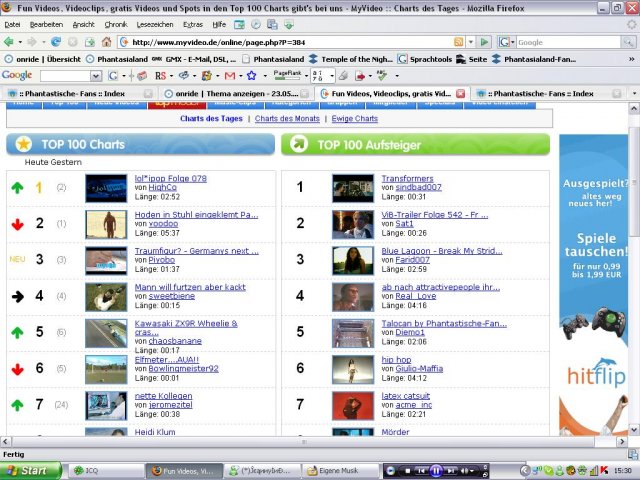Viewport: 640px width, 480px height.
Task: Click the blue star bookmark icon in the Google toolbar
Action: (x=251, y=76)
